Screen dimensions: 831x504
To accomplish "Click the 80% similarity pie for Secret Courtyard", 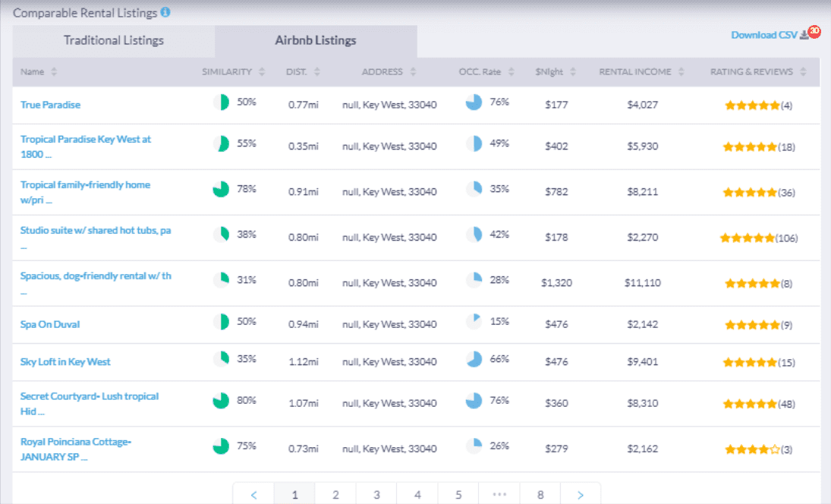I will 221,401.
